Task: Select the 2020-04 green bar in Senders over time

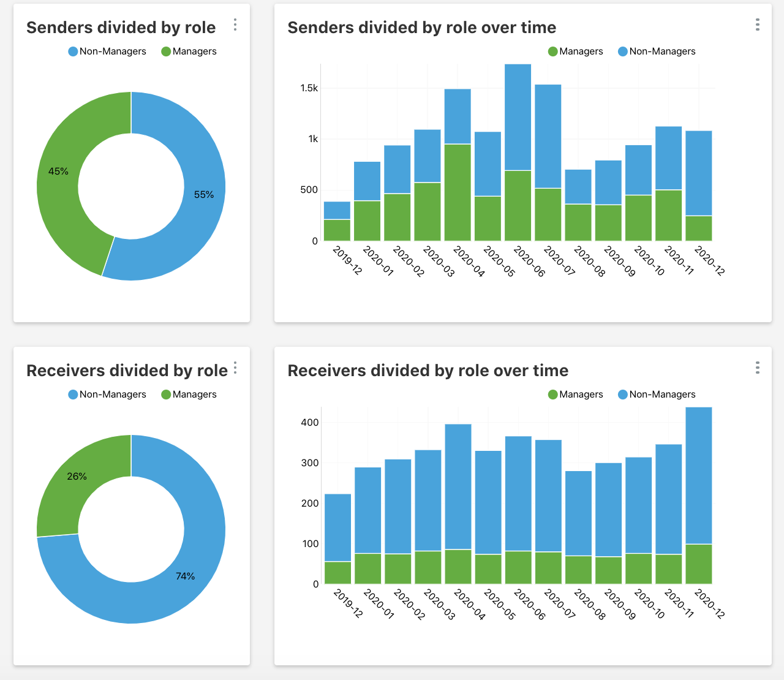Action: (x=458, y=192)
